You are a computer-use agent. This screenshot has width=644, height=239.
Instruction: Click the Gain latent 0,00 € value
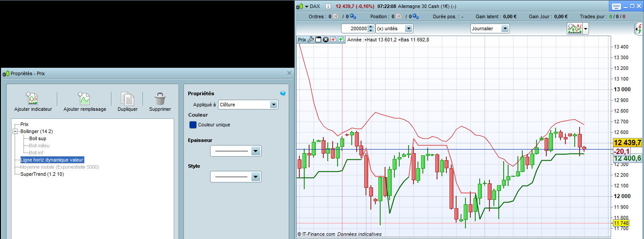[x=510, y=16]
